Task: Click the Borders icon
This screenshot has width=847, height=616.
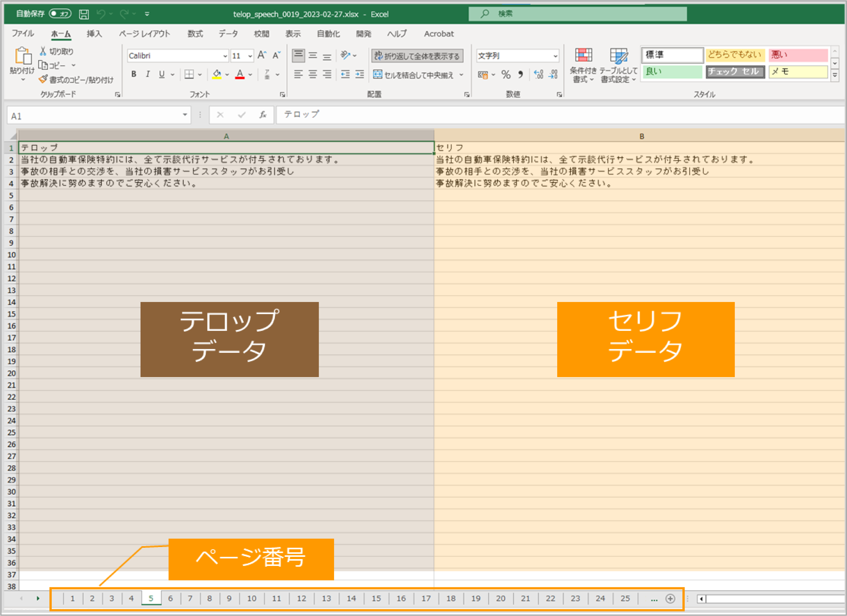Action: tap(189, 75)
